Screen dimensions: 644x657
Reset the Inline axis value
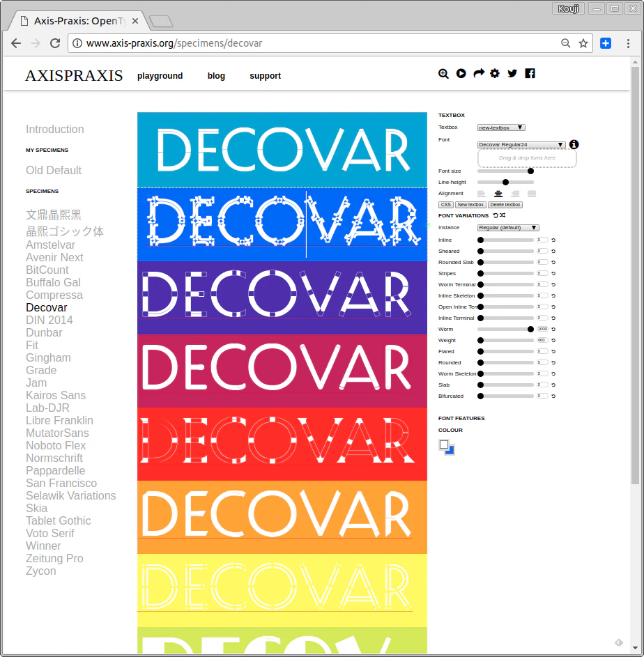(553, 240)
